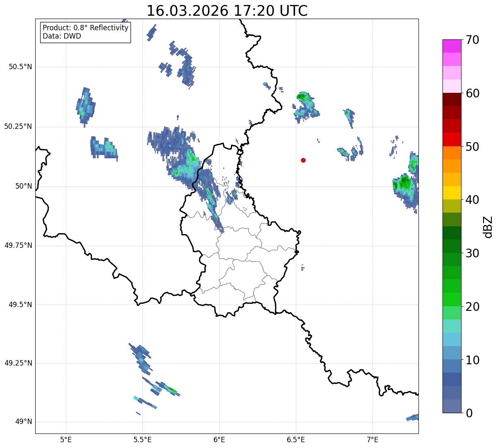Click the orange colorbar swatch below 50
Viewport: 498px width, 448px height.
452,153
